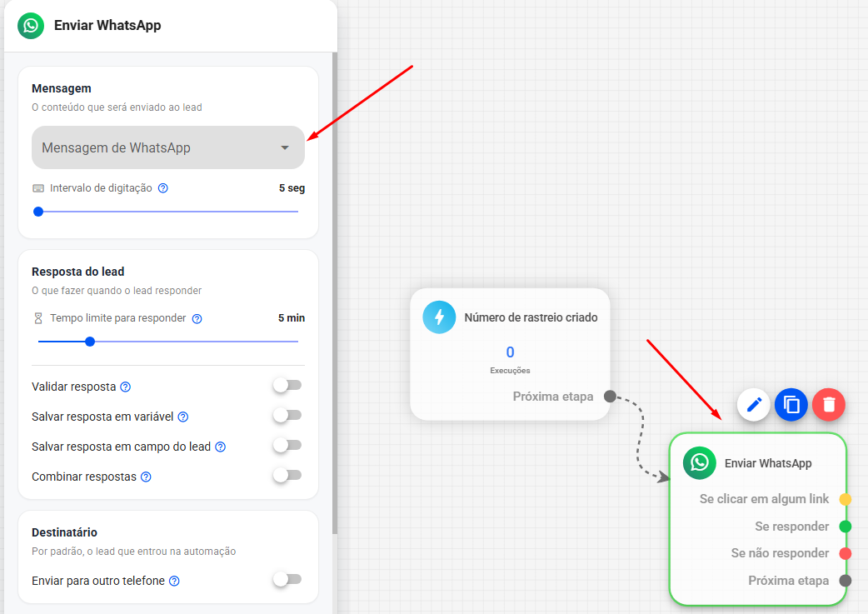Show help for Validar resposta
The height and width of the screenshot is (614, 868).
126,387
